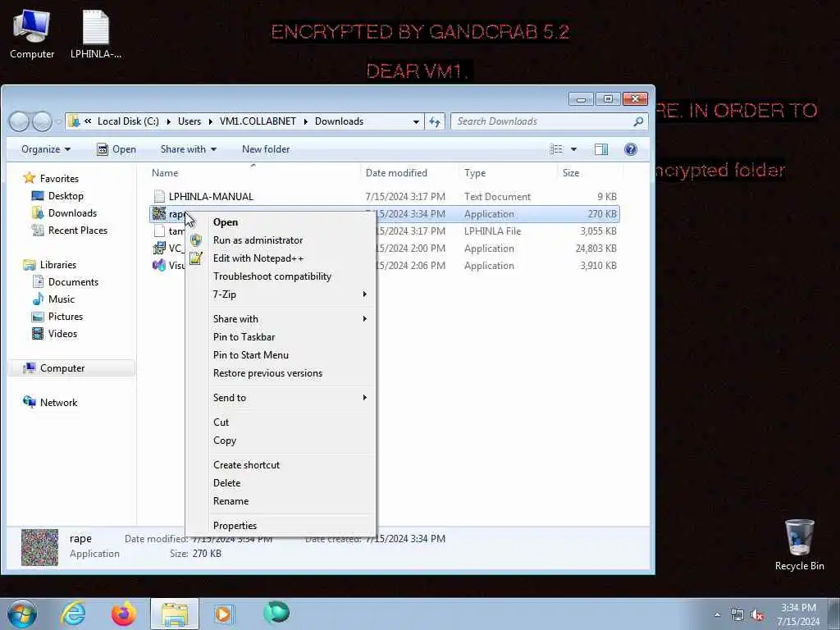Open Libraries in navigation pane
The image size is (840, 630).
tap(49, 265)
